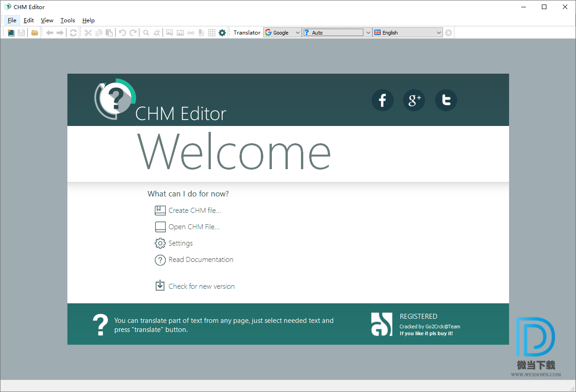Click the undo toolbar icon
576x392 pixels.
click(x=122, y=33)
